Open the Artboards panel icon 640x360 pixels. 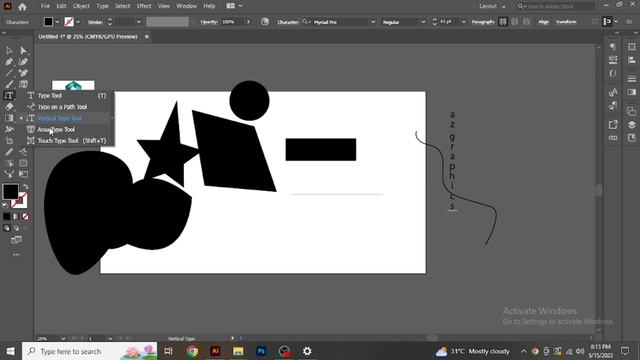pyautogui.click(x=631, y=138)
